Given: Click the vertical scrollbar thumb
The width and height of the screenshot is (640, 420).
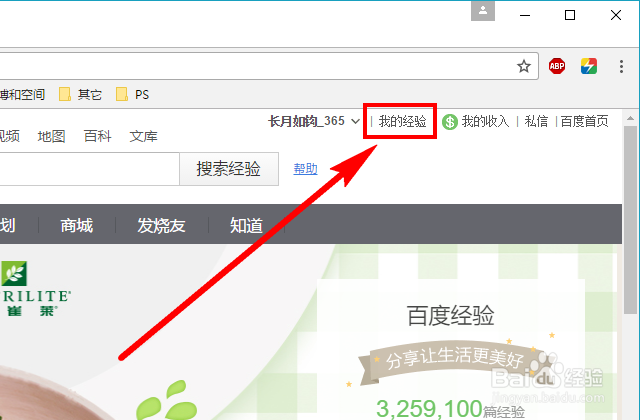Looking at the screenshot, I should click(631, 220).
